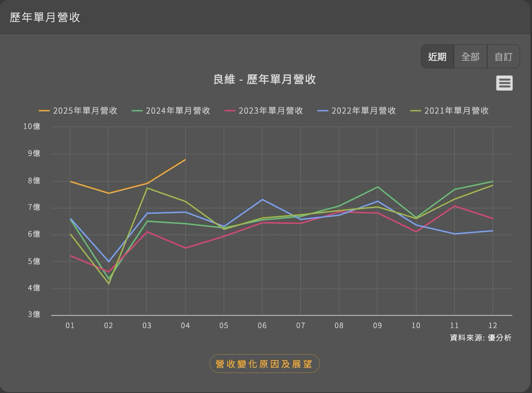Screen dimensions: 532x393
Task: Click the 2023 pink line point at month 11
Action: click(455, 206)
